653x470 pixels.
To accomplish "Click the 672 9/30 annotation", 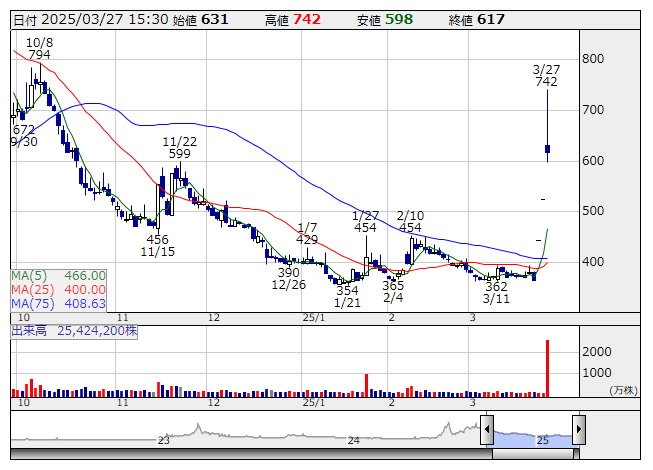I will pos(24,136).
